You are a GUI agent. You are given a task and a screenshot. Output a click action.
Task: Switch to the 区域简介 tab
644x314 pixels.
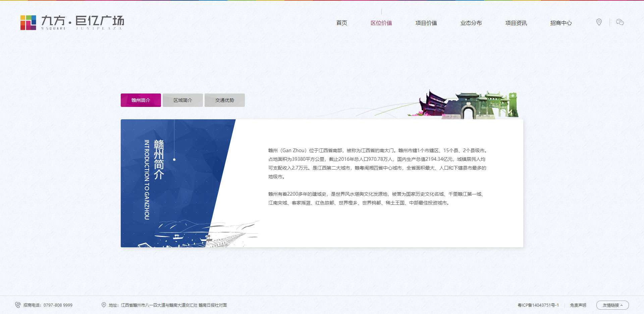coord(182,100)
